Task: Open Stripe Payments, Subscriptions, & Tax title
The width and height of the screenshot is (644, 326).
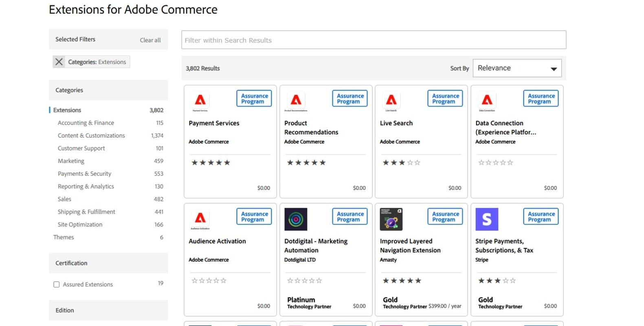Action: click(x=504, y=246)
